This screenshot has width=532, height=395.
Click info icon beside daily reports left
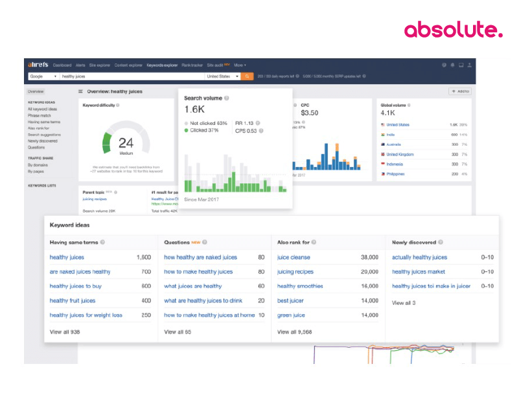[297, 76]
